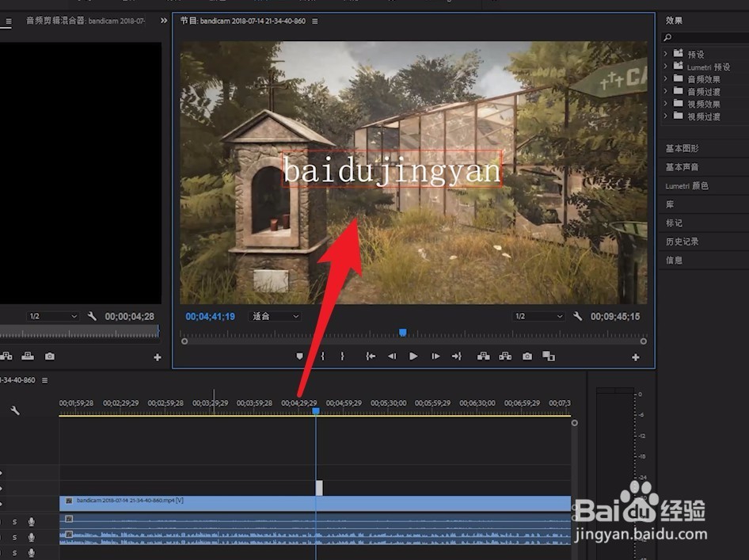This screenshot has height=560, width=749.
Task: Open timeline display settings wrench
Action: click(15, 410)
